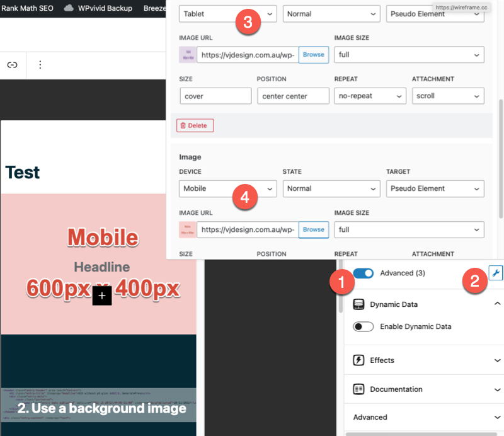
Task: Click the red Delete button
Action: 195,125
